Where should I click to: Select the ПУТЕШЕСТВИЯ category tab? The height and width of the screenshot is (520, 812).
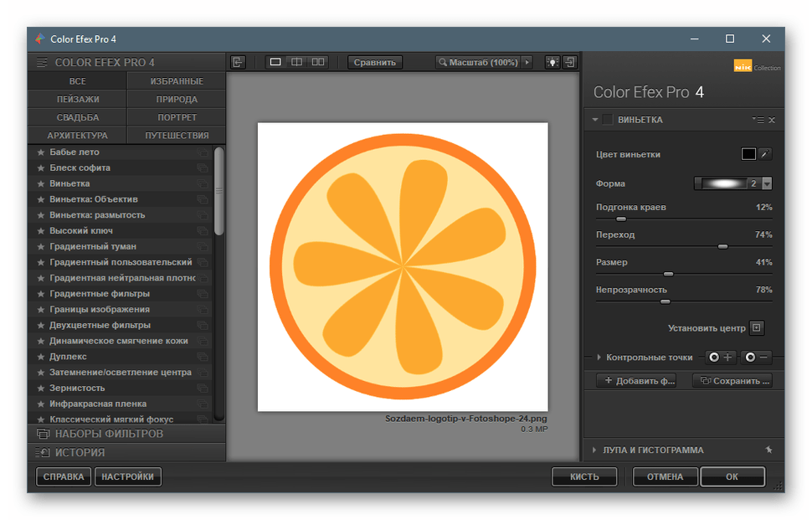177,135
